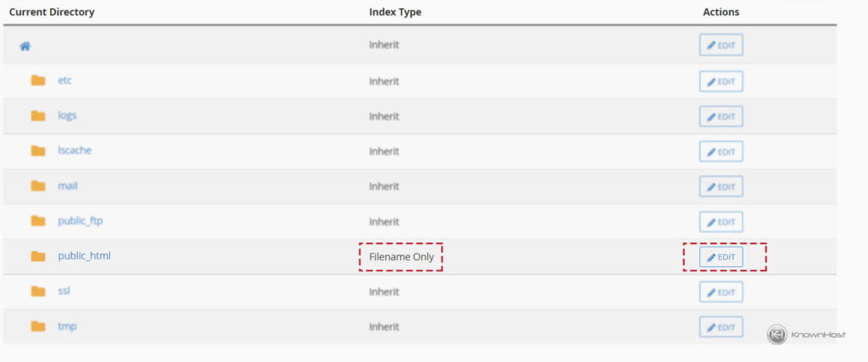Screen dimensions: 868x362
Task: Click Inherit value in the lscache row
Action: click(384, 151)
